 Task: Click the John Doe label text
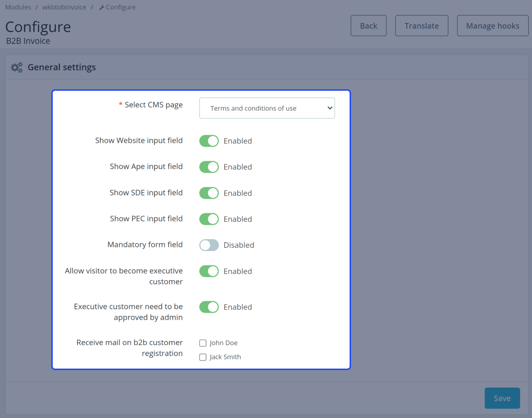(224, 343)
